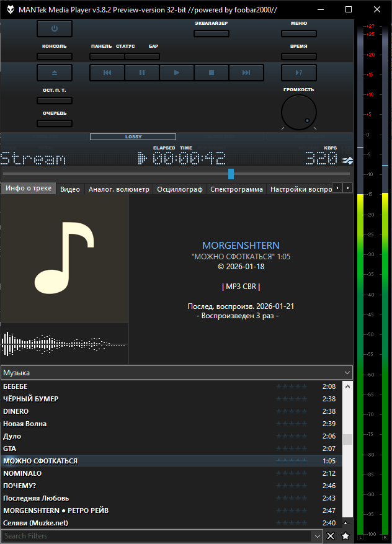The width and height of the screenshot is (392, 544).
Task: Skip to the previous track
Action: point(107,73)
